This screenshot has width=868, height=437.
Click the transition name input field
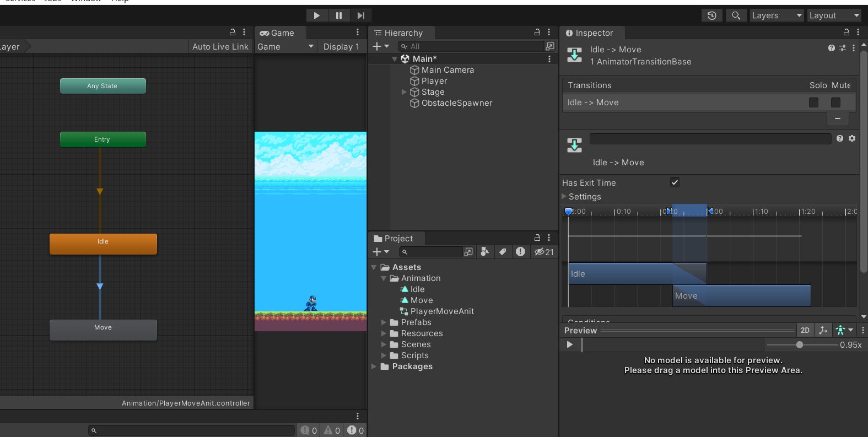pyautogui.click(x=710, y=139)
